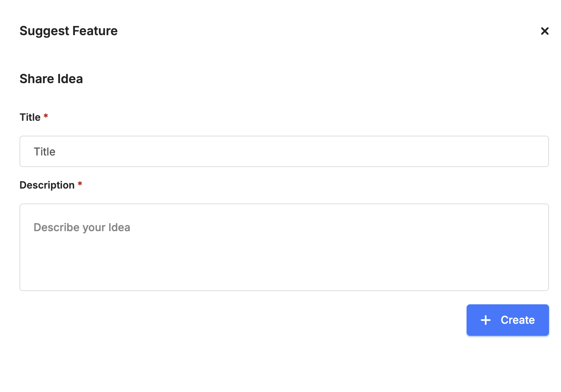Click the Describe your Idea placeholder text
This screenshot has width=561, height=392.
coord(82,227)
